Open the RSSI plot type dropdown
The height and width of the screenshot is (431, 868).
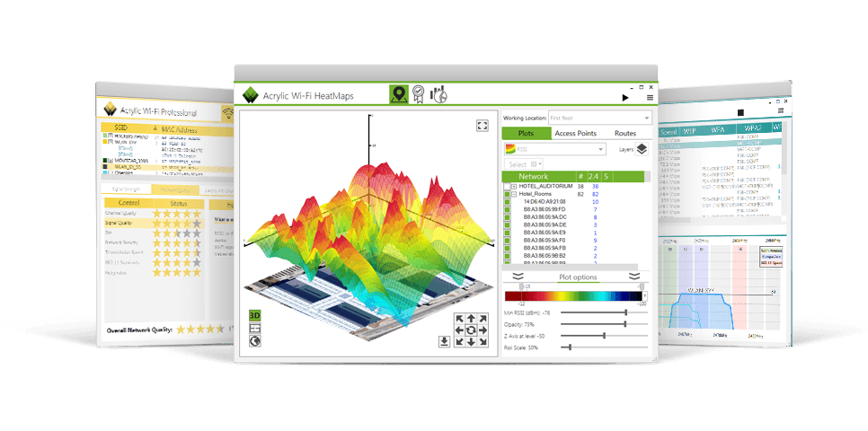[x=554, y=149]
